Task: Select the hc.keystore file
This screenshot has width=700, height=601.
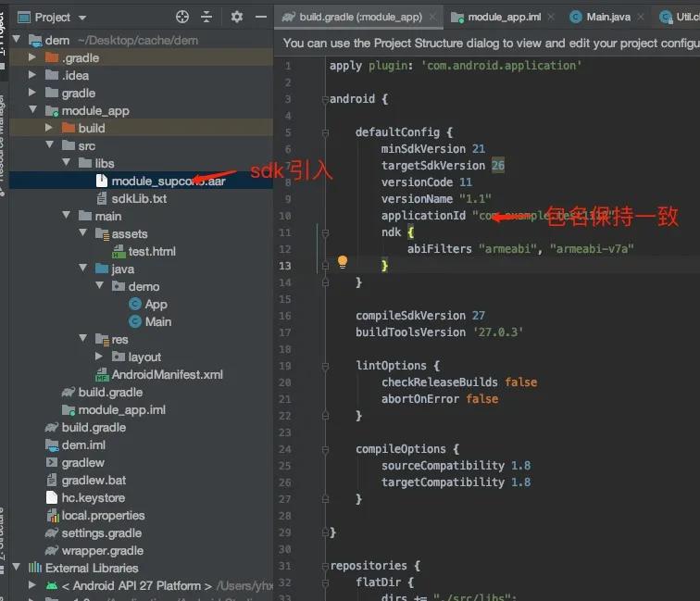Action: pos(93,498)
